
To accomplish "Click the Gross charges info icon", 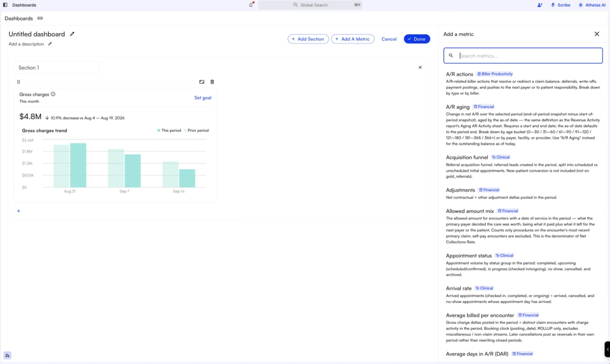I will coord(53,94).
